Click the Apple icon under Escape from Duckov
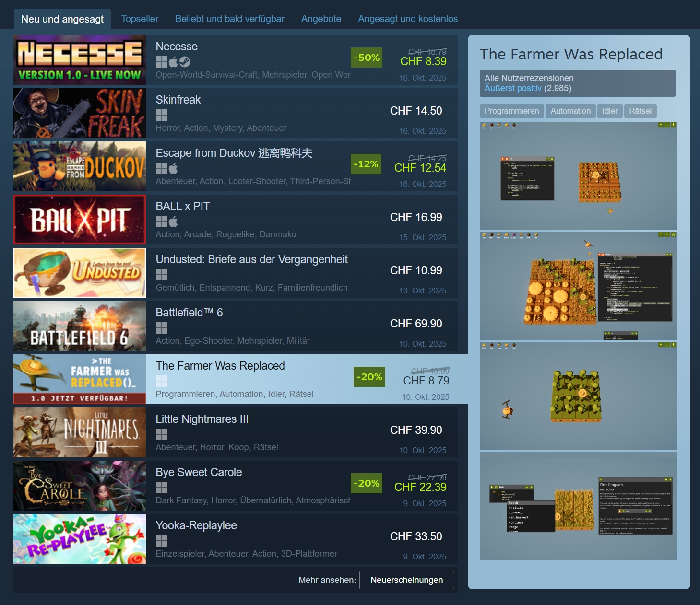 [173, 168]
